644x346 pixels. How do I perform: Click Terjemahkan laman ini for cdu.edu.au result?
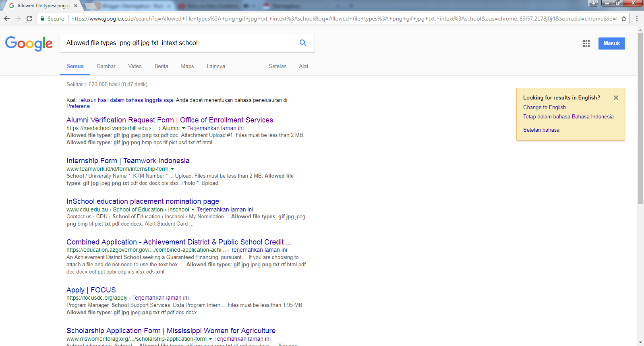(x=225, y=210)
